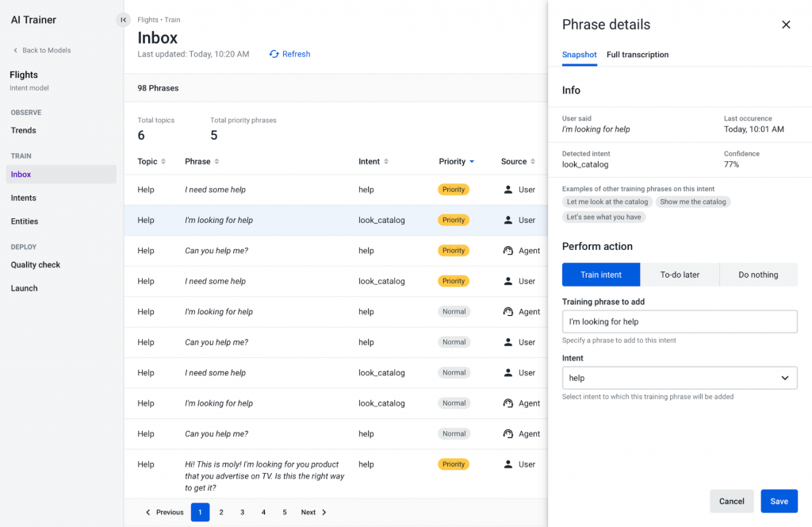Click the Save button

pyautogui.click(x=779, y=501)
